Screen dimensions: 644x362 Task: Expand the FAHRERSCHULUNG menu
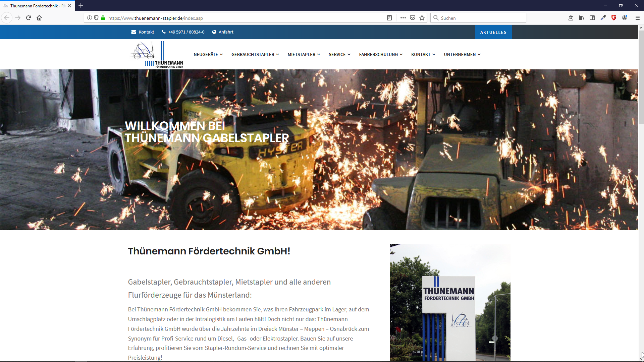coord(381,54)
